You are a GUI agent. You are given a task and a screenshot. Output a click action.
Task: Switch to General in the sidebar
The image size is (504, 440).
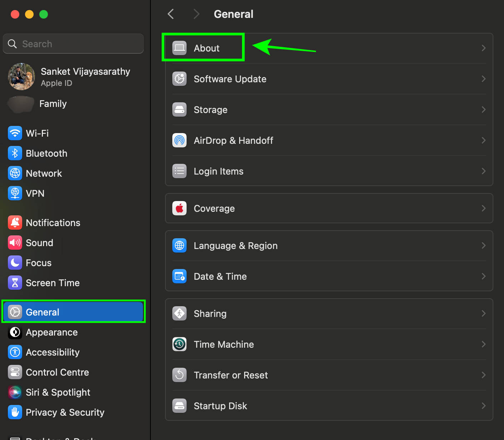click(42, 312)
